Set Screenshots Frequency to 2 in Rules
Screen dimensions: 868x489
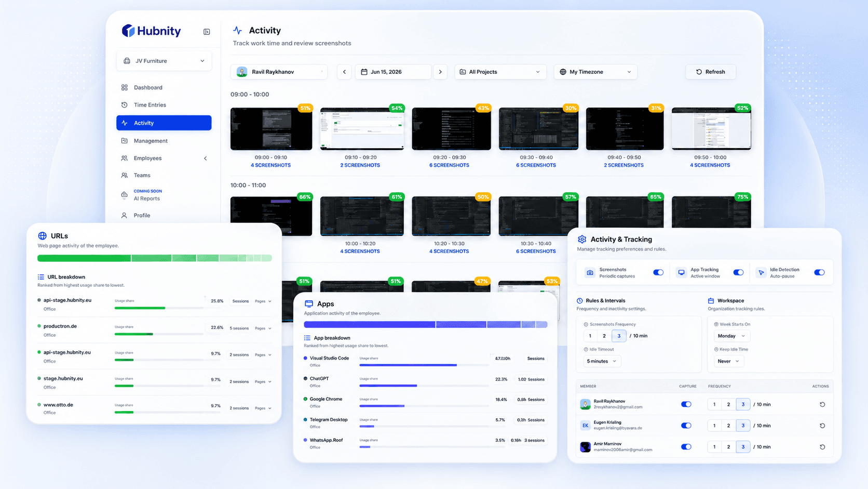604,336
